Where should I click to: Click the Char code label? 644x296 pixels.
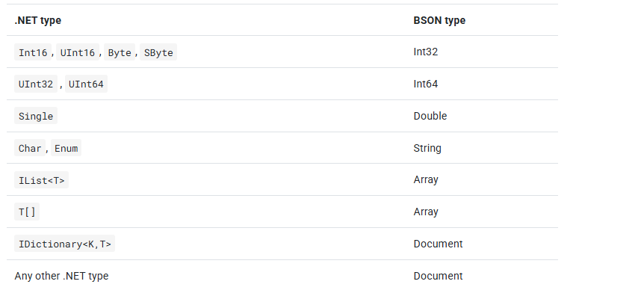[30, 148]
